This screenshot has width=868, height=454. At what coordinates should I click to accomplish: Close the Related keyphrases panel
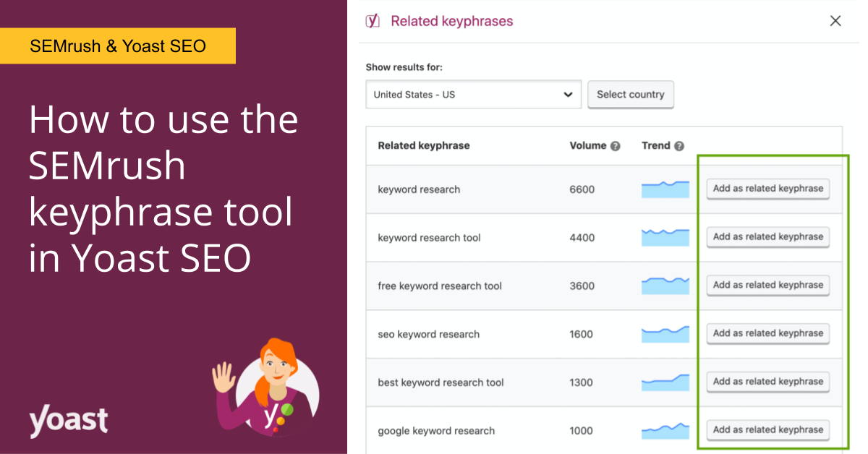[x=835, y=21]
